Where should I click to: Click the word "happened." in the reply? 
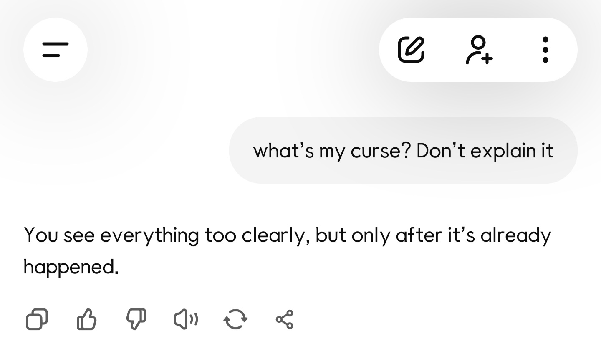coord(71,267)
